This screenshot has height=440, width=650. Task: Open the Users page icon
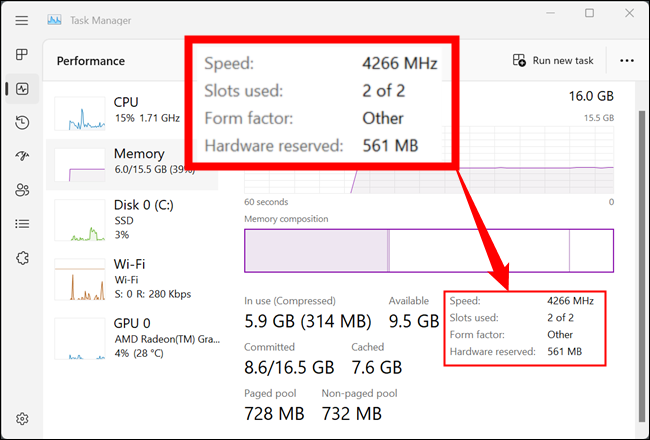point(22,190)
